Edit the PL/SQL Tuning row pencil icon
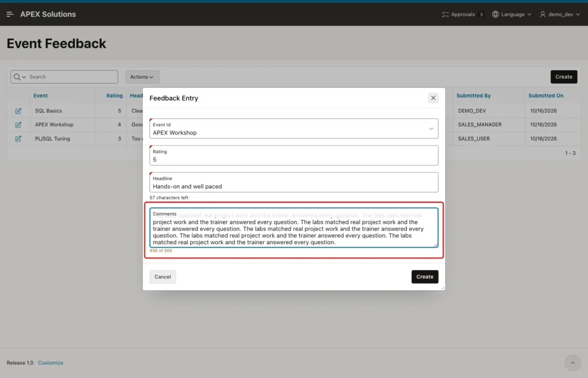The width and height of the screenshot is (588, 378). click(18, 139)
